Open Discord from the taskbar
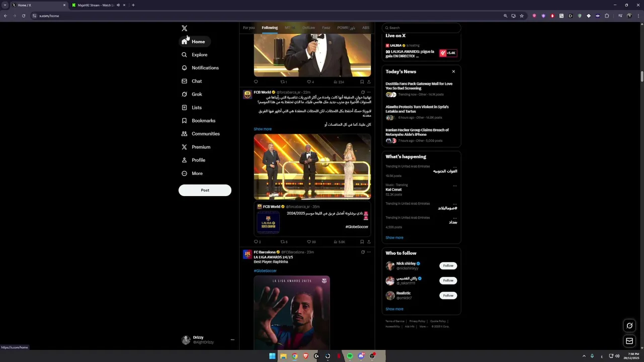Viewport: 644px width, 362px height. pyautogui.click(x=361, y=356)
